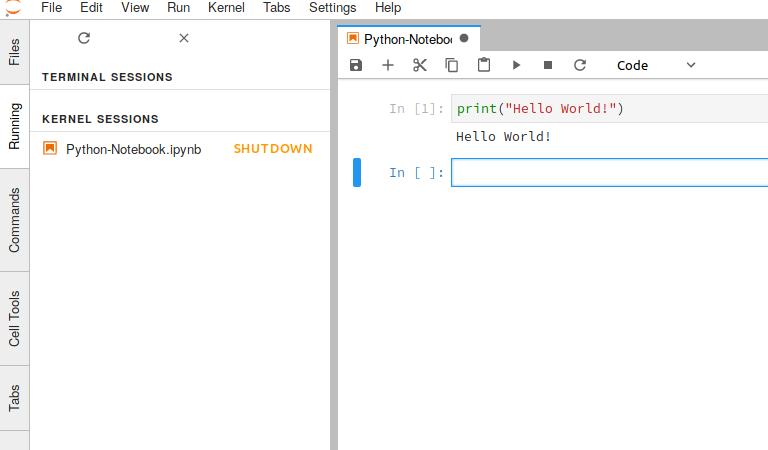Screen dimensions: 768x450
Task: Copy the selected cell
Action: point(452,65)
